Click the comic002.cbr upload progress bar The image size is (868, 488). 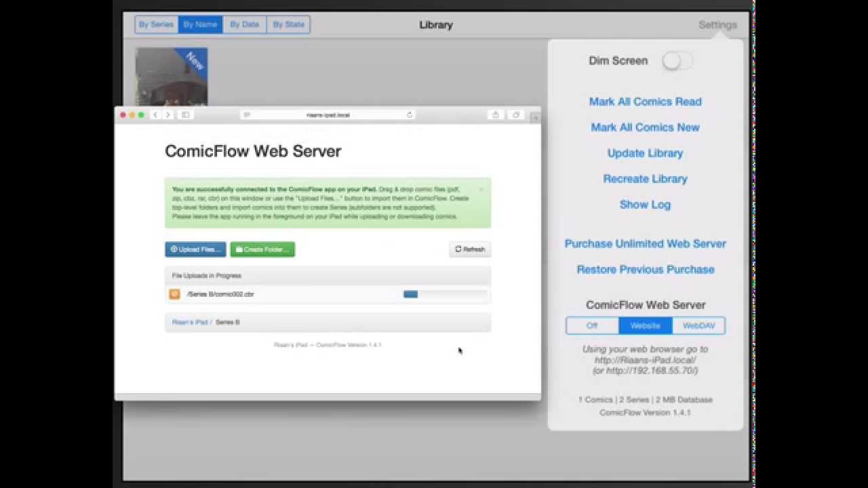tap(445, 294)
